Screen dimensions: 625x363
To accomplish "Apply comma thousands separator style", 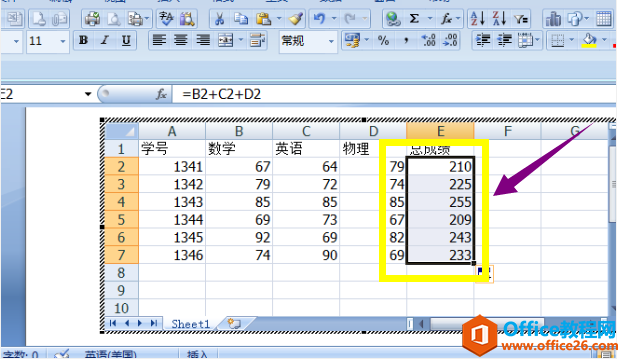I will (406, 40).
